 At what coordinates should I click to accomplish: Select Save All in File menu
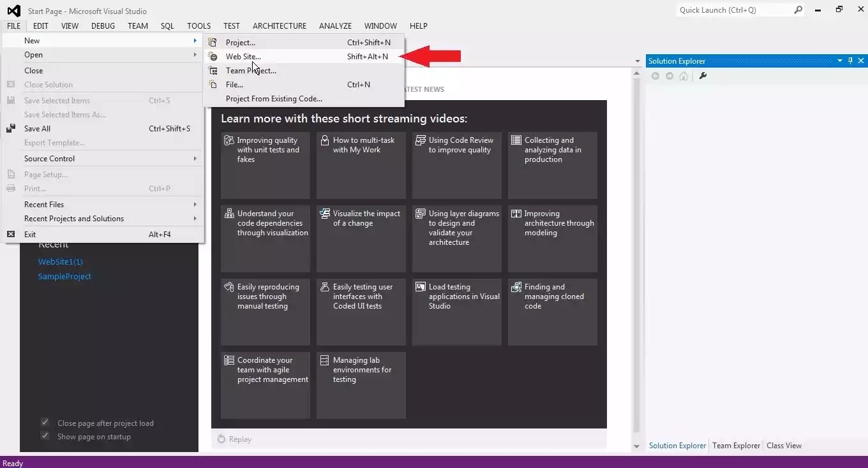pos(103,129)
